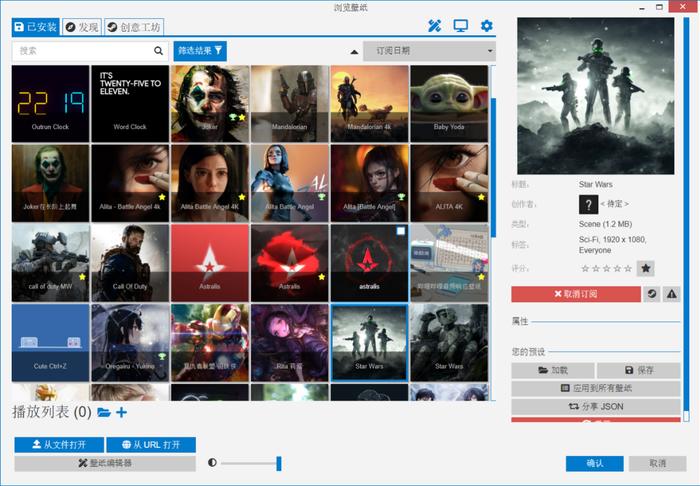Click the star on ALITA 4K thumbnail
The height and width of the screenshot is (486, 700).
coord(481,197)
